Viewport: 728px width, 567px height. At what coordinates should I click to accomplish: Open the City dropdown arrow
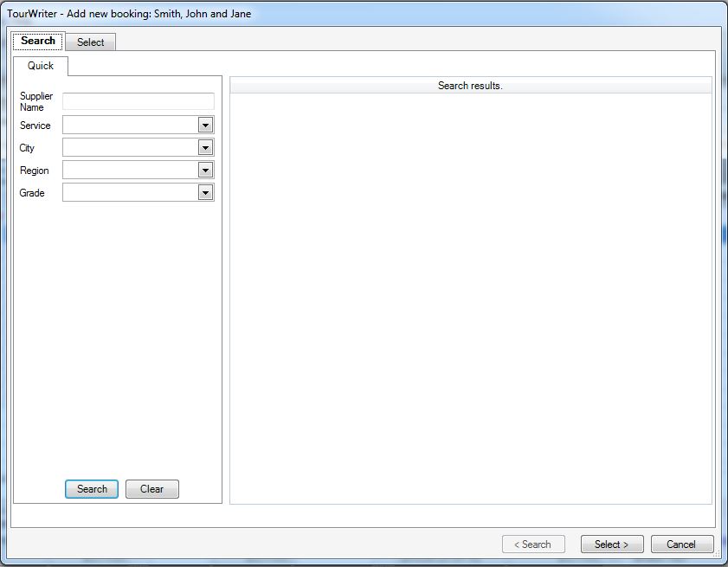tap(205, 148)
